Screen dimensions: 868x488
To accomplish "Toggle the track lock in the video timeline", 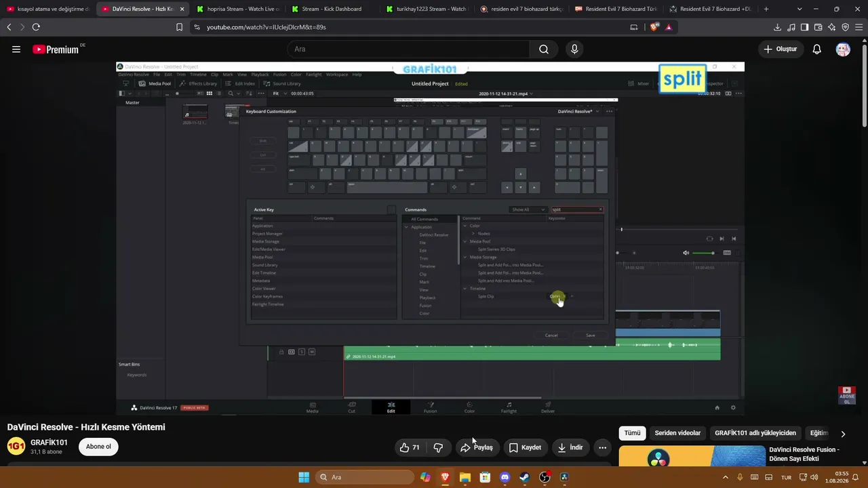I will (281, 352).
